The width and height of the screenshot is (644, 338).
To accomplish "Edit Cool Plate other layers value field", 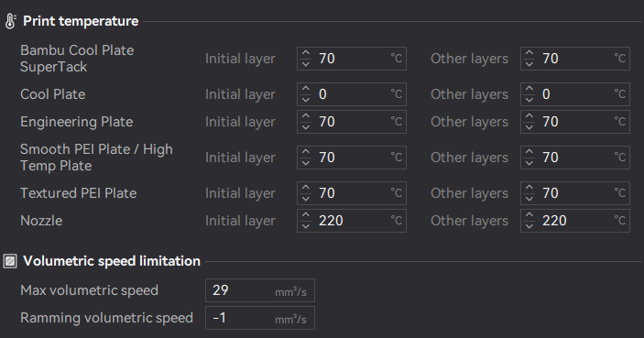I will [575, 94].
